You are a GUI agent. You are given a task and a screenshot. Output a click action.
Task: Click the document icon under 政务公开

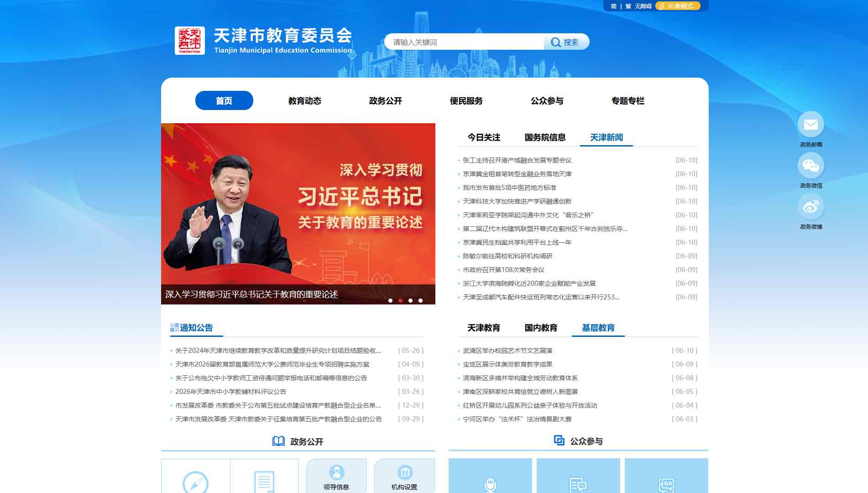[264, 482]
